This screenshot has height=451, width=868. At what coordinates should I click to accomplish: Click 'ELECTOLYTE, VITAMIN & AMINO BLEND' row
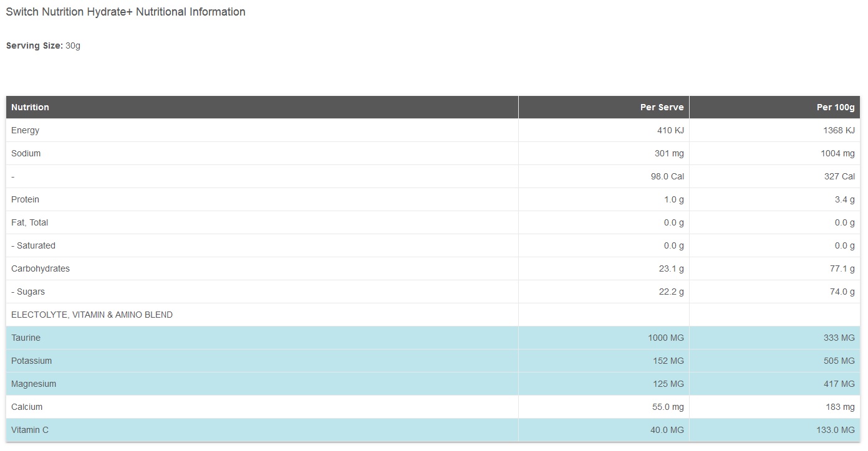[x=433, y=315]
